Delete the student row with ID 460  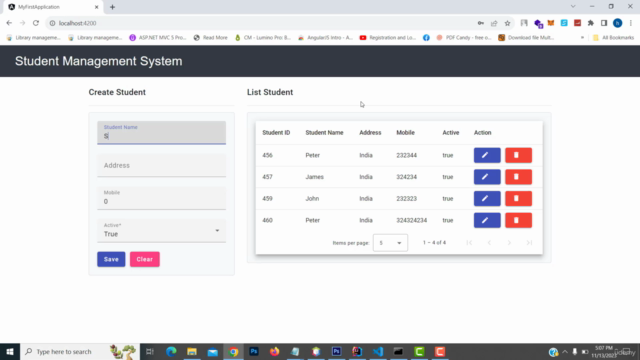point(518,220)
